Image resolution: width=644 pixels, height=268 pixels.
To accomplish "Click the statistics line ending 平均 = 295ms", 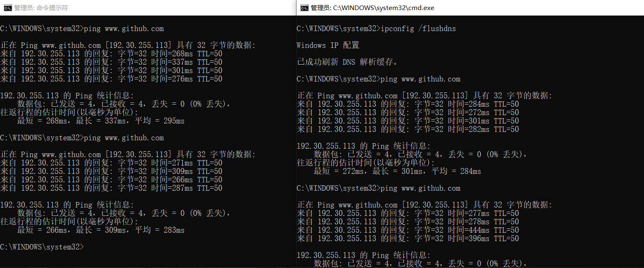I will click(x=101, y=121).
